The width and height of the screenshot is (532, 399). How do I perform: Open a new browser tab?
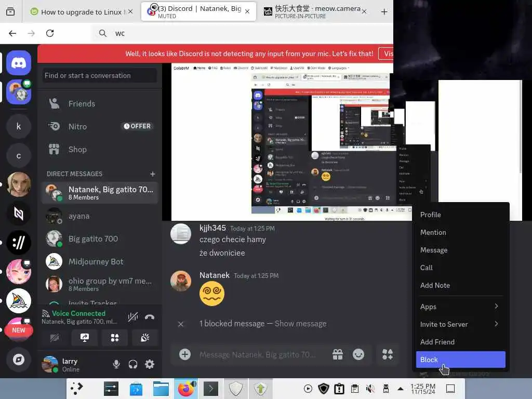click(384, 12)
